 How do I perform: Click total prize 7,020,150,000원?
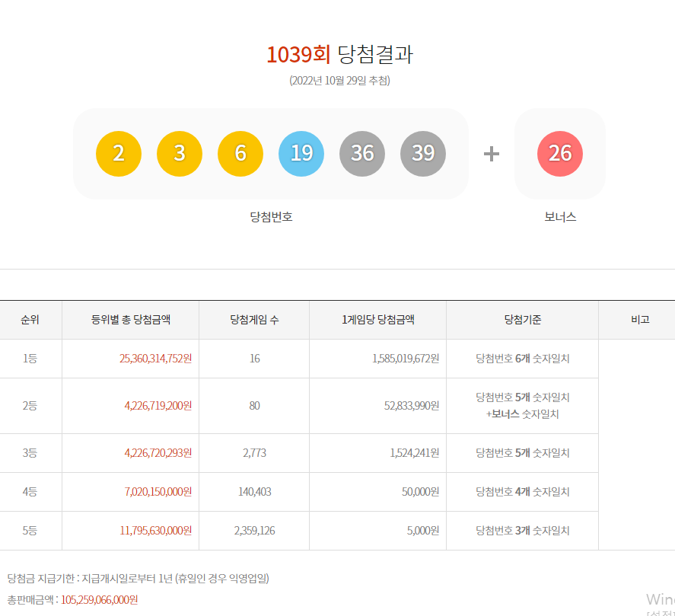point(158,492)
